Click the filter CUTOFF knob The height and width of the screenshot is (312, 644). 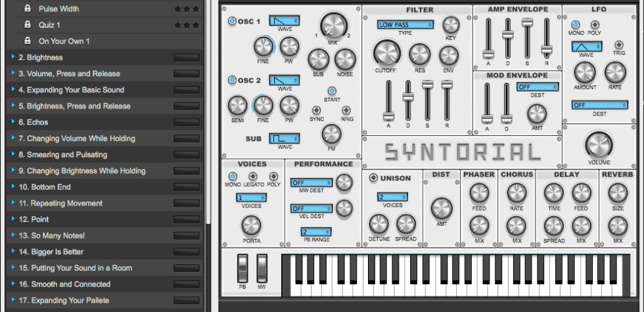tap(386, 54)
